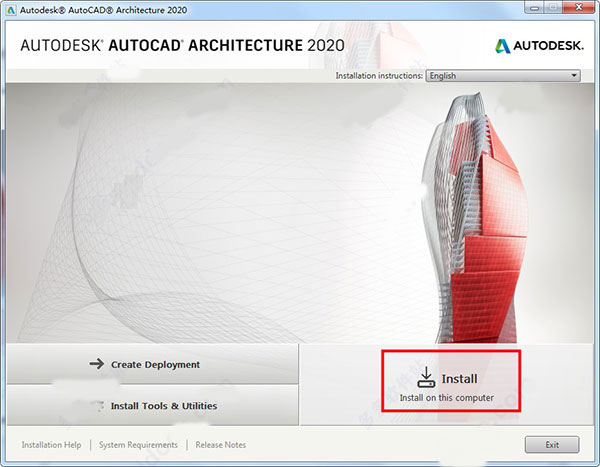
Task: Click the 'Install on this computer' caption text
Action: point(447,398)
